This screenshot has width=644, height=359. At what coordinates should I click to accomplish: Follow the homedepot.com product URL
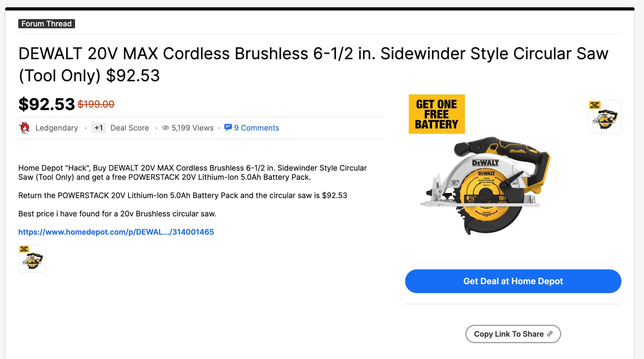(x=116, y=232)
